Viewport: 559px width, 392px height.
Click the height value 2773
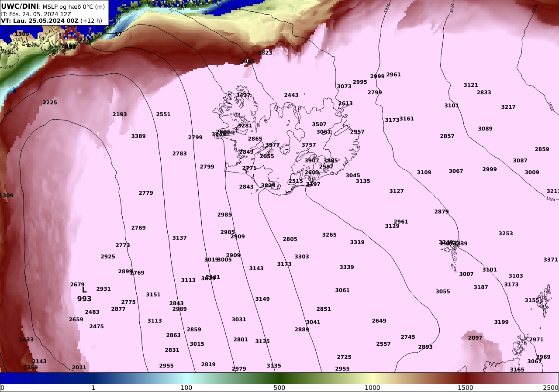coord(123,245)
